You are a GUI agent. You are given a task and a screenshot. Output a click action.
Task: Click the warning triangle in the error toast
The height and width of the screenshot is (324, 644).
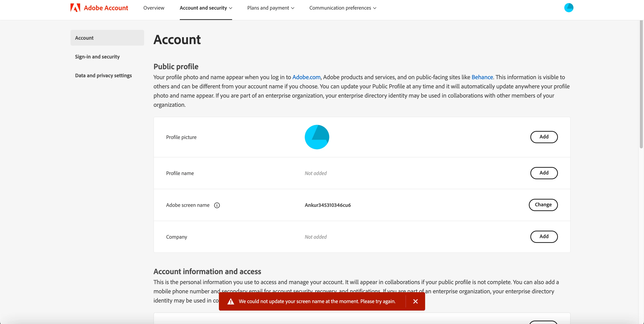pos(231,302)
